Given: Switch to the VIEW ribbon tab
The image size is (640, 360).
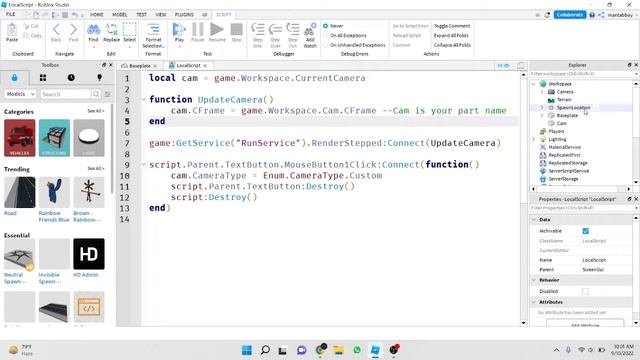Looking at the screenshot, I should pyautogui.click(x=161, y=14).
